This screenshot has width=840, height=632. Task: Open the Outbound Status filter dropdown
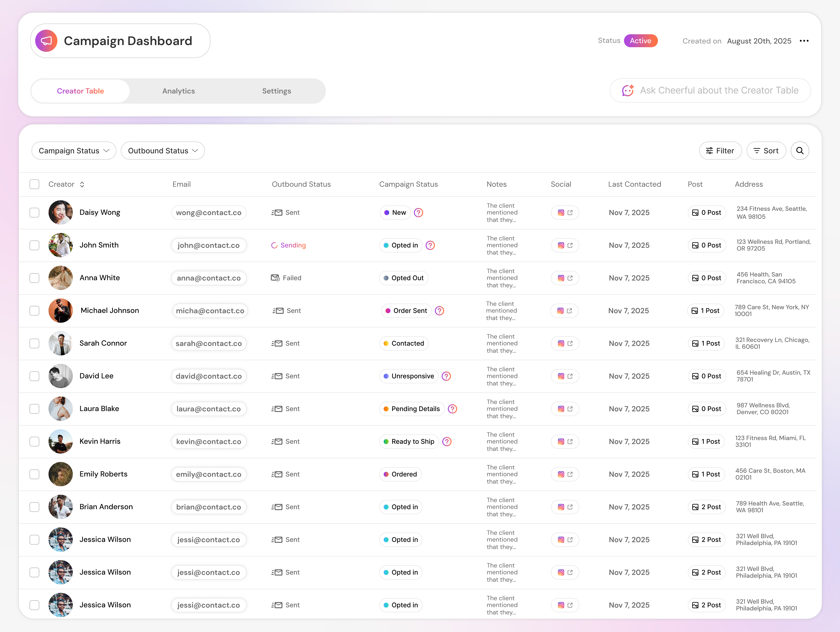tap(162, 150)
